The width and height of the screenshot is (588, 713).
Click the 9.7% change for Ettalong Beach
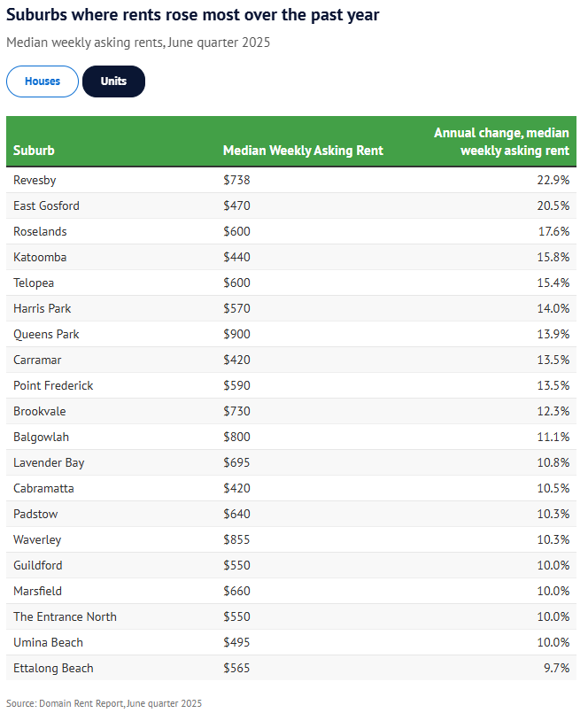pyautogui.click(x=556, y=668)
